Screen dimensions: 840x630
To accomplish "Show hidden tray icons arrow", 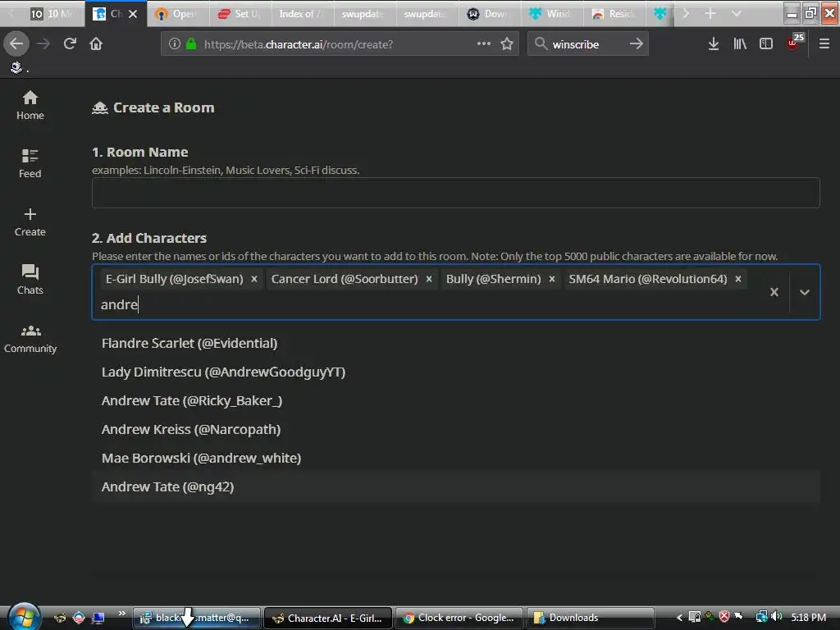I will [679, 618].
